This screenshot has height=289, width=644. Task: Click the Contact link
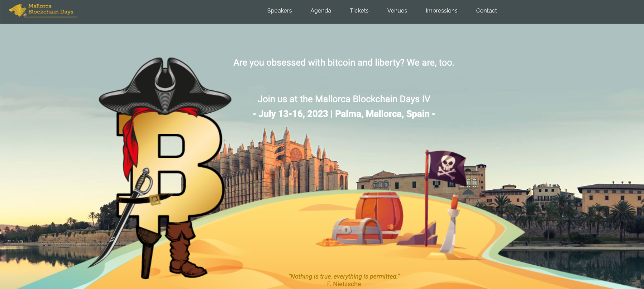[x=486, y=11]
